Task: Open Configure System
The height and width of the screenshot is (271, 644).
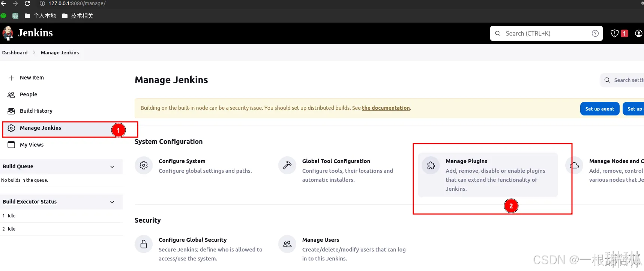Action: pyautogui.click(x=182, y=161)
